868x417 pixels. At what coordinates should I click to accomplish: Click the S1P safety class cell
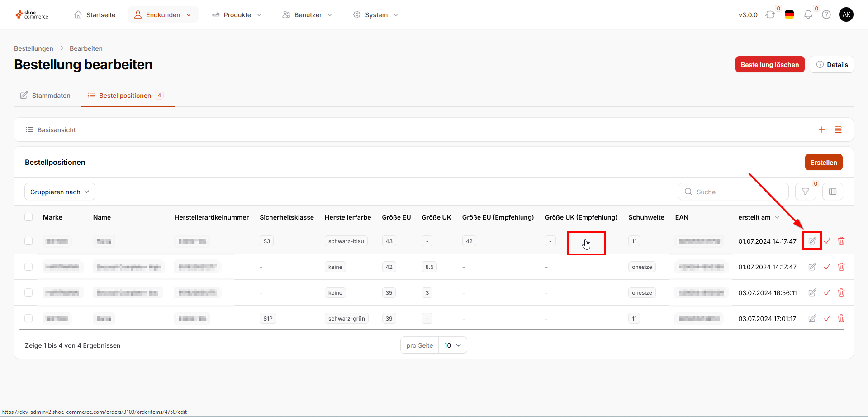[268, 319]
